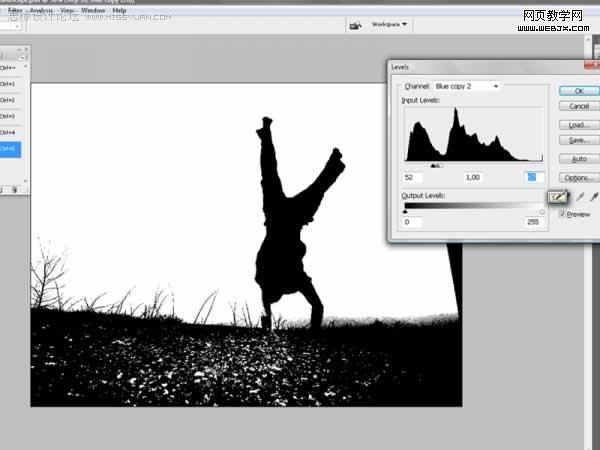
Task: Open the Analysis menu
Action: [x=41, y=10]
